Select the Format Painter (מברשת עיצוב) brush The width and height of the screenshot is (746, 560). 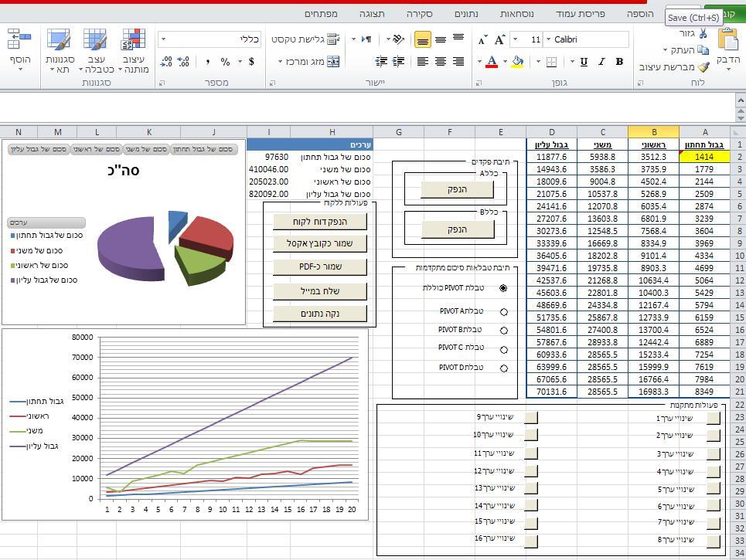(x=703, y=67)
